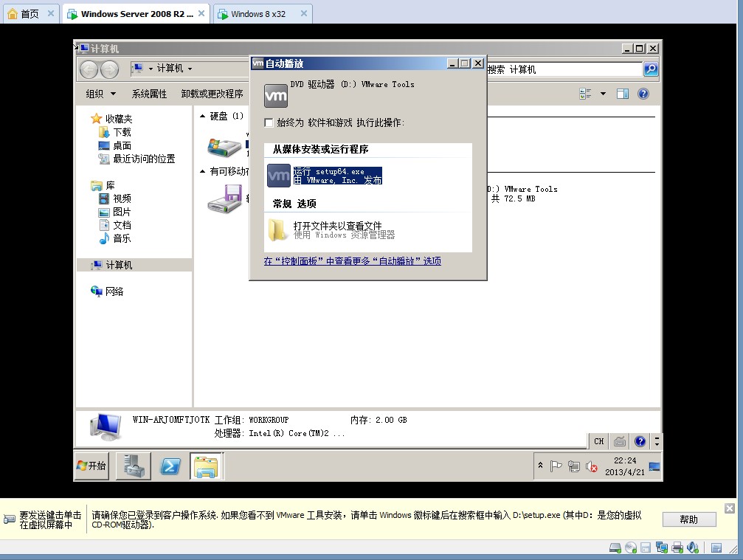Dismiss the VMware hint bar
Viewport: 743px width, 560px height.
[x=729, y=508]
